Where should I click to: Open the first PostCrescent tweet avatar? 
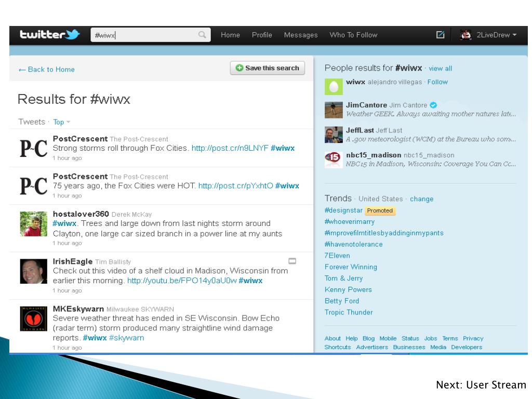pos(34,148)
